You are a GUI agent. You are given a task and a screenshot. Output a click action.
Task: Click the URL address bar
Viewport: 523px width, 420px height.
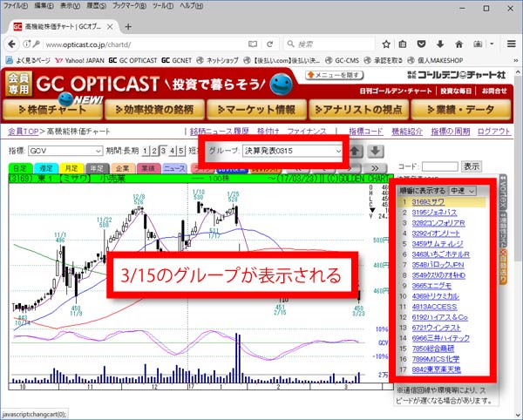pyautogui.click(x=145, y=44)
